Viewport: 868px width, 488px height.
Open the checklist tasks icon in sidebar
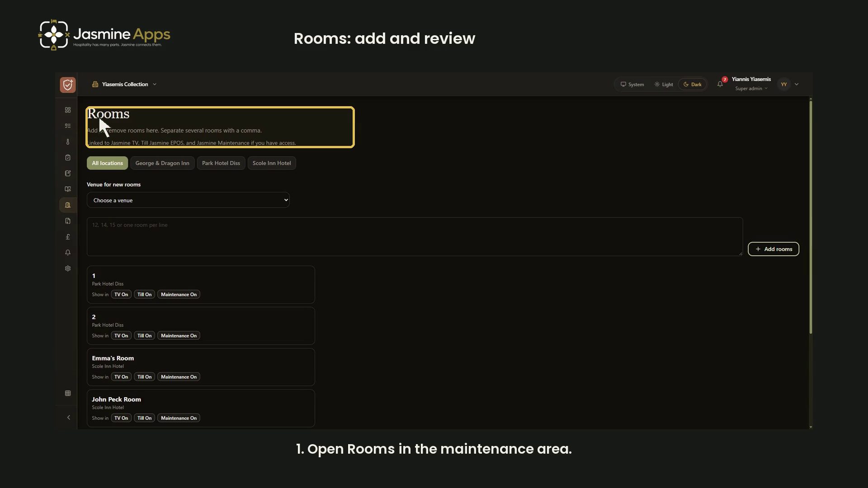(x=68, y=126)
